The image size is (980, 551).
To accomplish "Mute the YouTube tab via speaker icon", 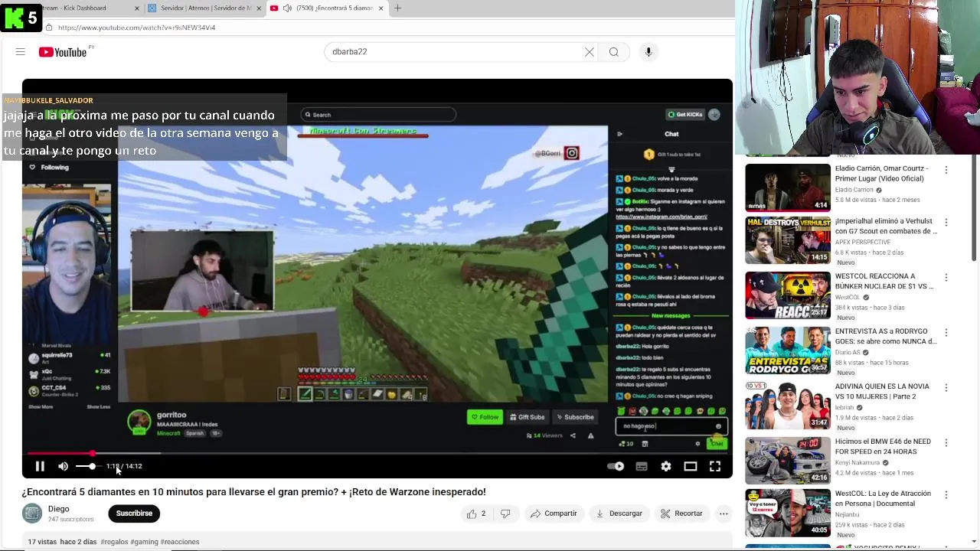I will [x=287, y=8].
